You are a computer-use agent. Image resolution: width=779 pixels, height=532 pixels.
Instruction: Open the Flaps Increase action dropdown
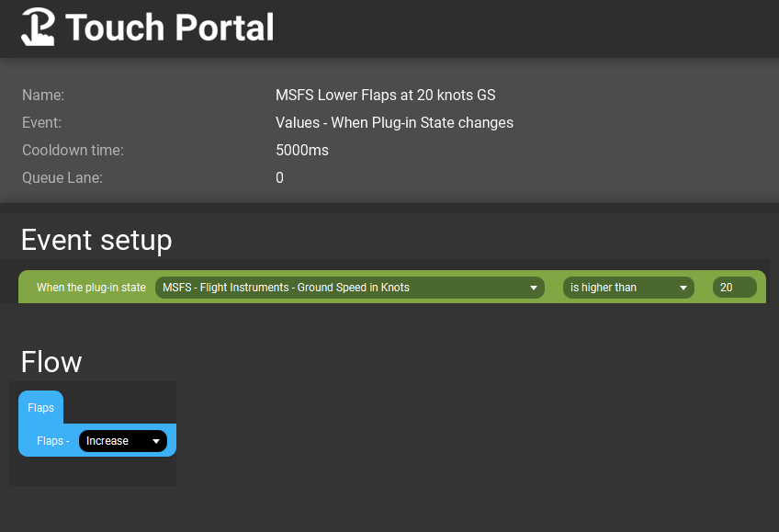pos(123,441)
